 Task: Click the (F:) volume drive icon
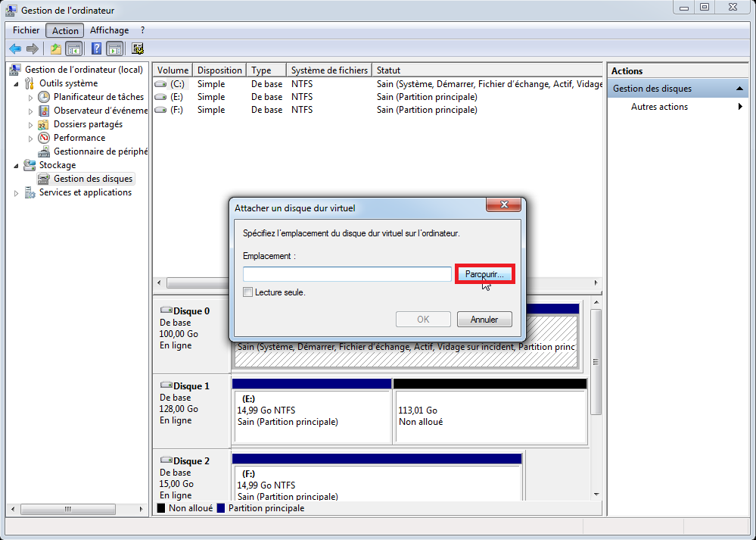click(160, 110)
